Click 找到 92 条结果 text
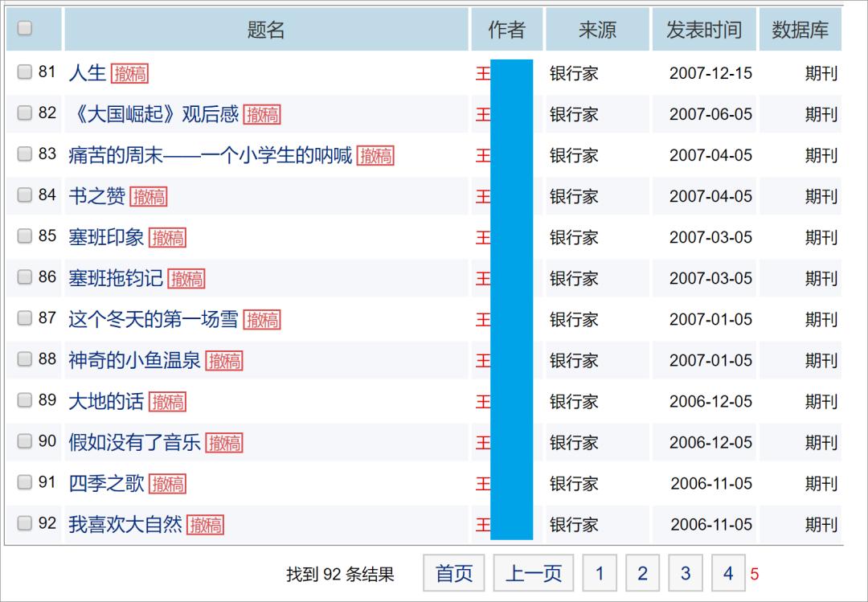 (x=341, y=575)
